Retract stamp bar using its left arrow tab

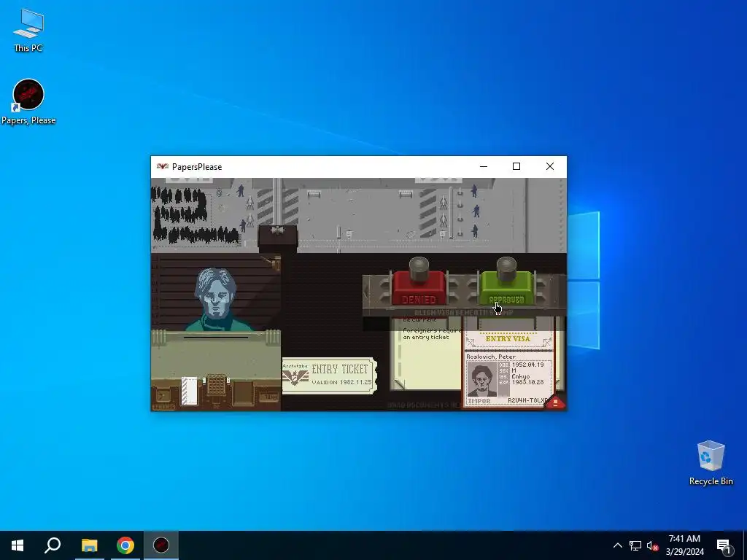pyautogui.click(x=366, y=292)
